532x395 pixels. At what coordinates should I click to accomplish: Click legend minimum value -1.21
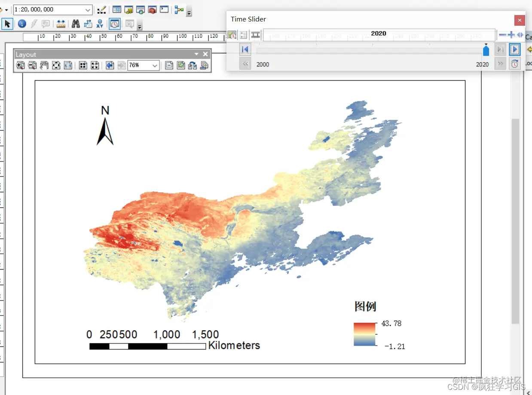click(394, 346)
